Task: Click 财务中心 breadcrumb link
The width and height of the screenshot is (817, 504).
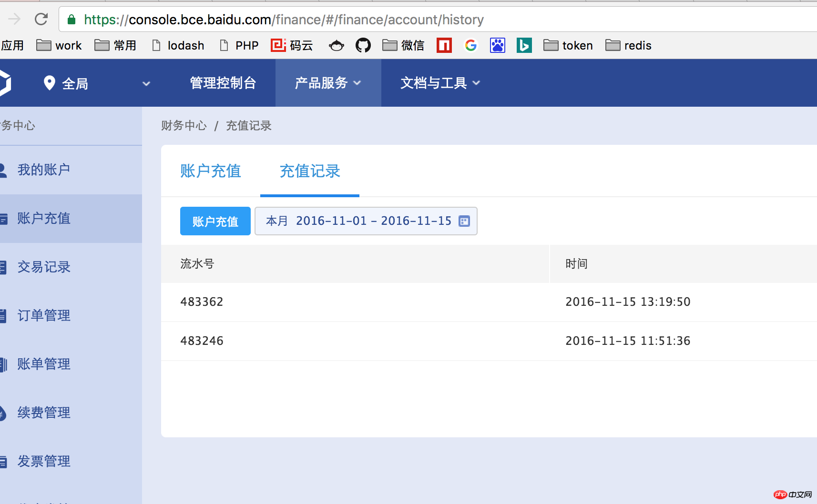Action: 184,125
